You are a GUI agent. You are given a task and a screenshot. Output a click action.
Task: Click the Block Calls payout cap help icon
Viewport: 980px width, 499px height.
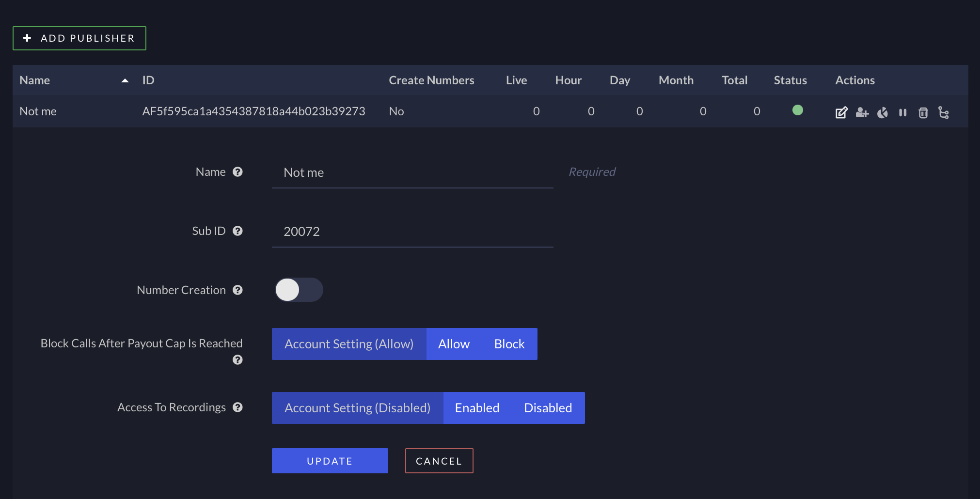tap(237, 359)
